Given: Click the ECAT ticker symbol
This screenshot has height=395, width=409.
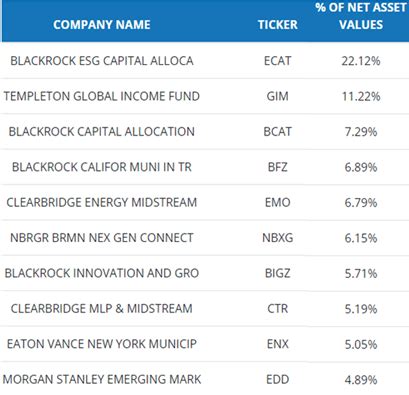Looking at the screenshot, I should (278, 61).
